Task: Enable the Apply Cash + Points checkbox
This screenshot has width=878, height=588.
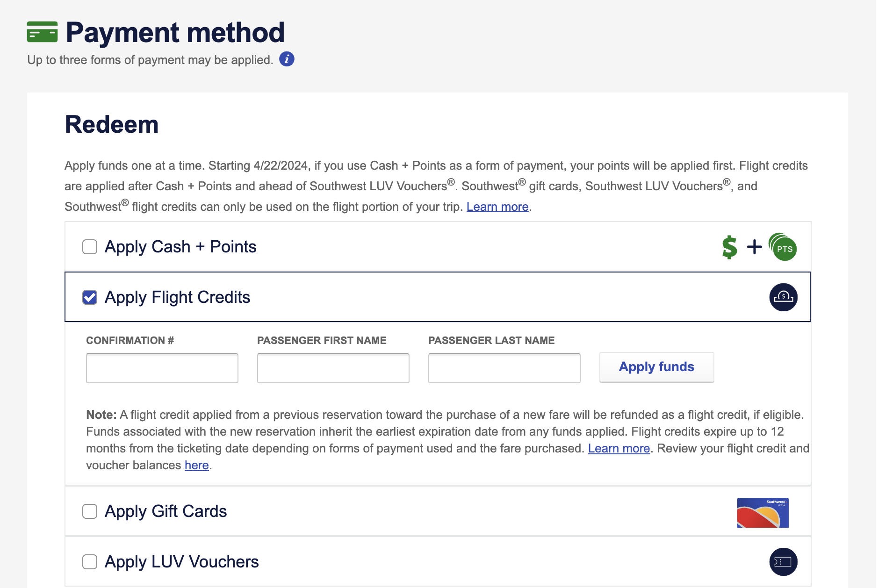Action: (89, 247)
